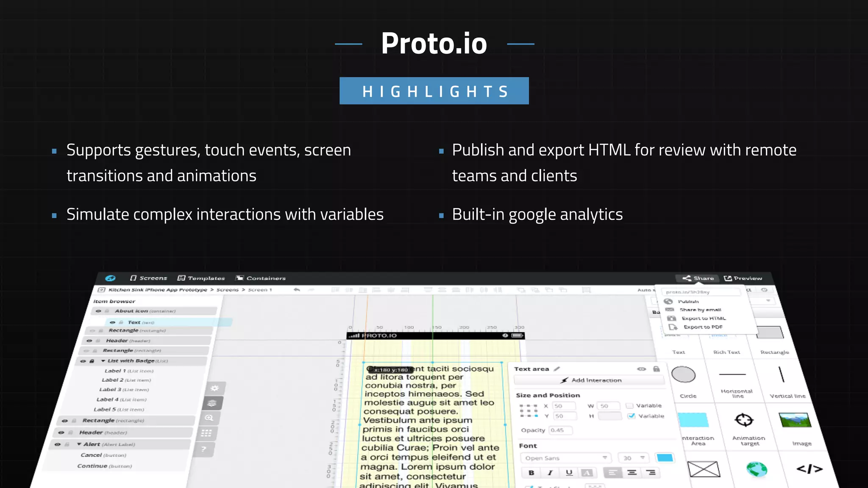Click the anchor point grid selector
Viewport: 868px width, 488px height.
point(529,410)
